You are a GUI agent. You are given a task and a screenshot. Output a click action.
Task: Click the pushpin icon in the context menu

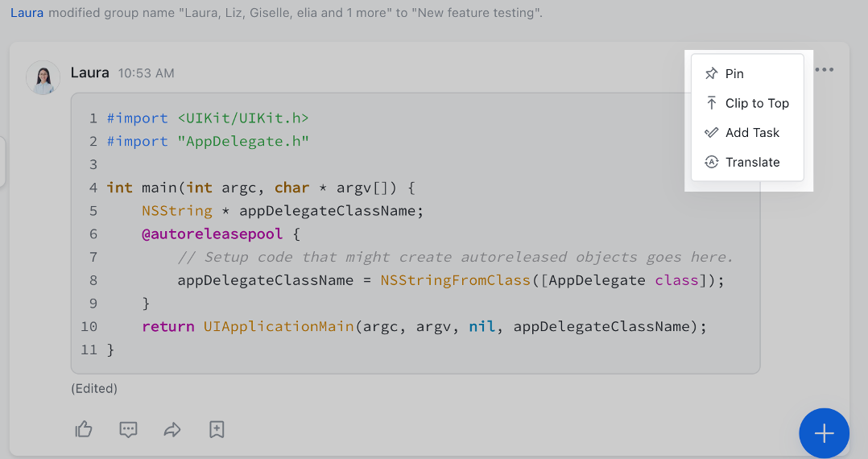[x=711, y=73]
